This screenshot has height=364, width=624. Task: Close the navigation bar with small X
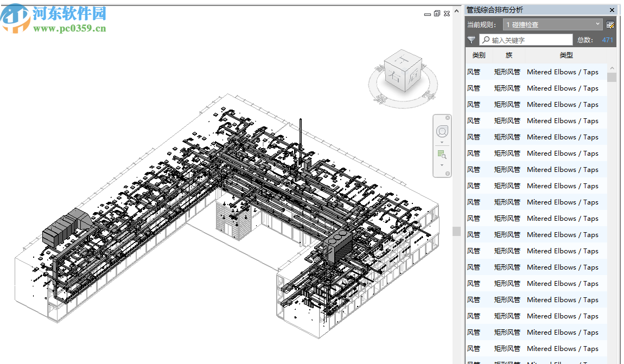point(448,118)
